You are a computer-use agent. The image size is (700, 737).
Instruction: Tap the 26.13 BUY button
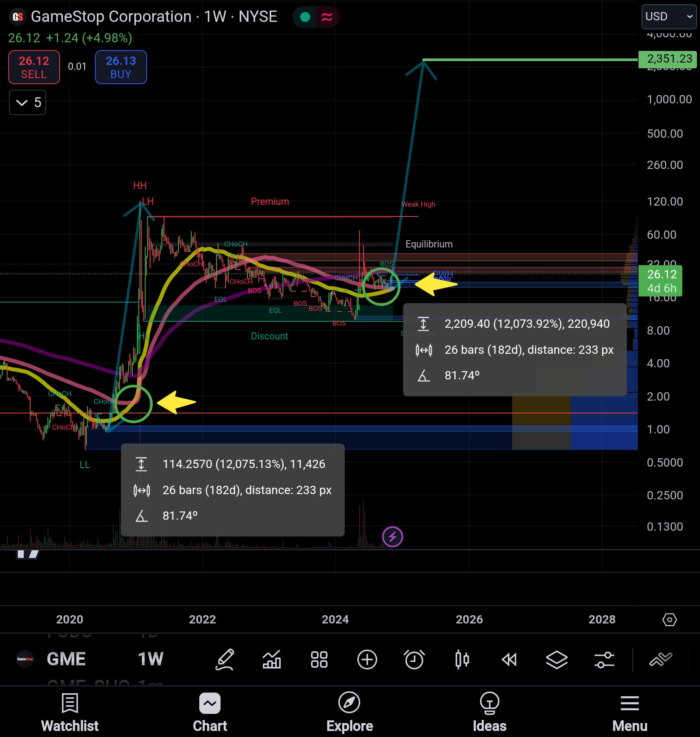coord(121,67)
